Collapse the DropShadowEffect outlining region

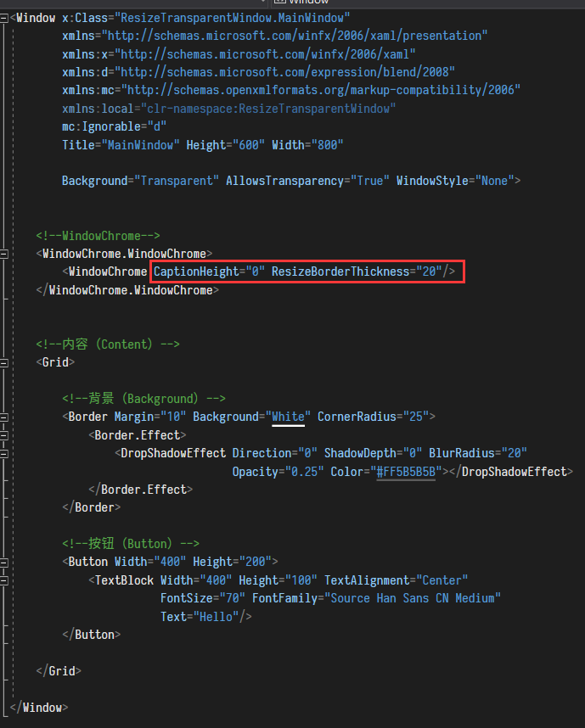tap(3, 454)
